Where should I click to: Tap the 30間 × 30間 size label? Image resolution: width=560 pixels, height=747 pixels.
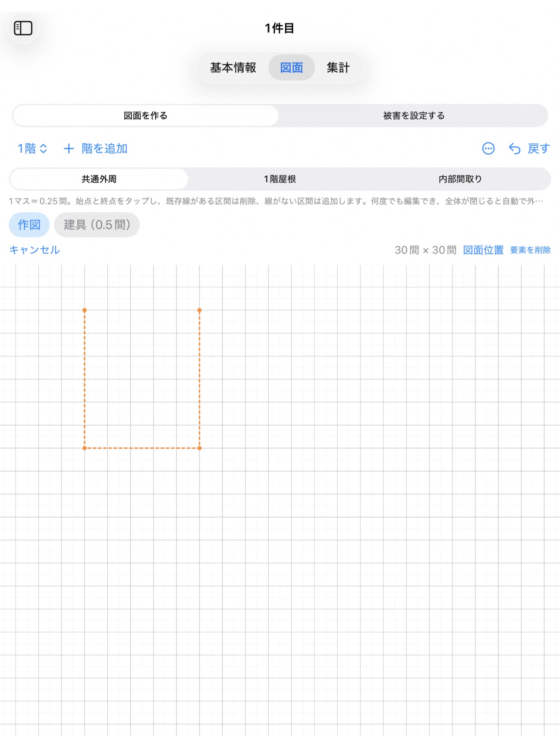click(x=425, y=250)
